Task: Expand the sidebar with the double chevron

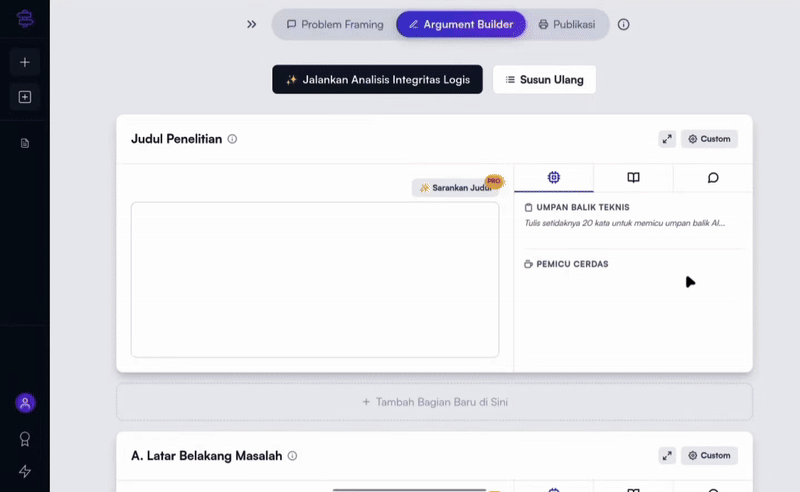Action: point(252,25)
